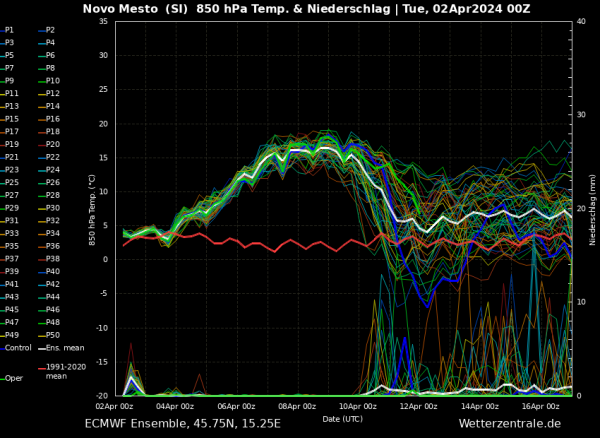Image resolution: width=600 pixels, height=438 pixels.
Task: Select legend entry P39
Action: [x=9, y=271]
